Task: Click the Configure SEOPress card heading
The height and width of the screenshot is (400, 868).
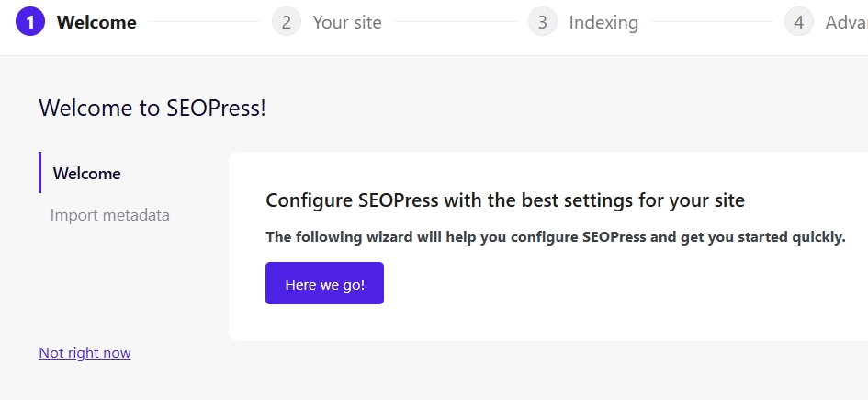Action: point(504,200)
